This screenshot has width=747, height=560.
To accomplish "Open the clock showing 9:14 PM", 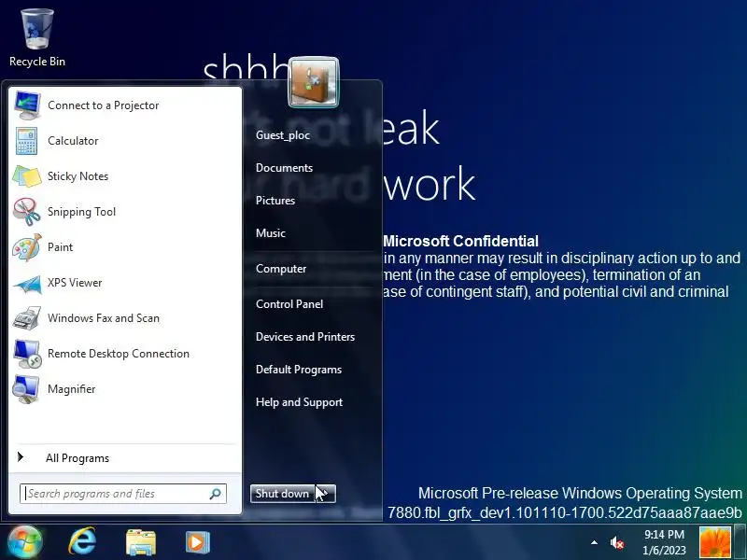I will pyautogui.click(x=664, y=542).
